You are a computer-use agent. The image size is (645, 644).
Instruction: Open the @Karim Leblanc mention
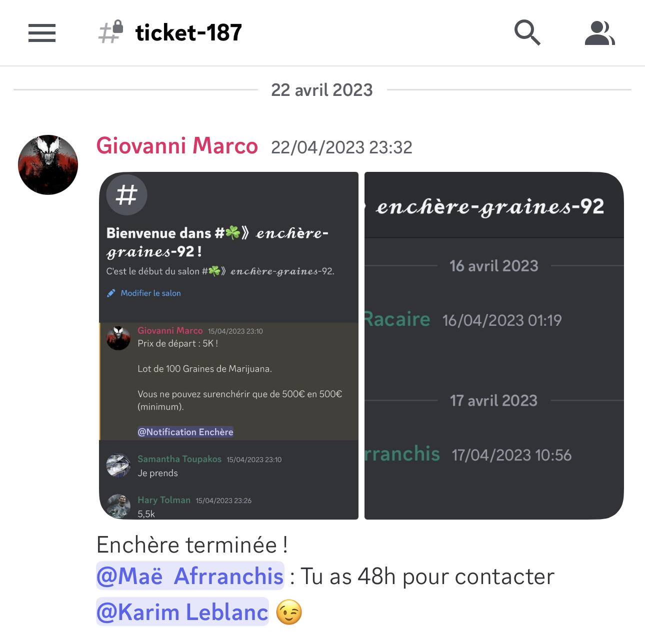click(182, 612)
